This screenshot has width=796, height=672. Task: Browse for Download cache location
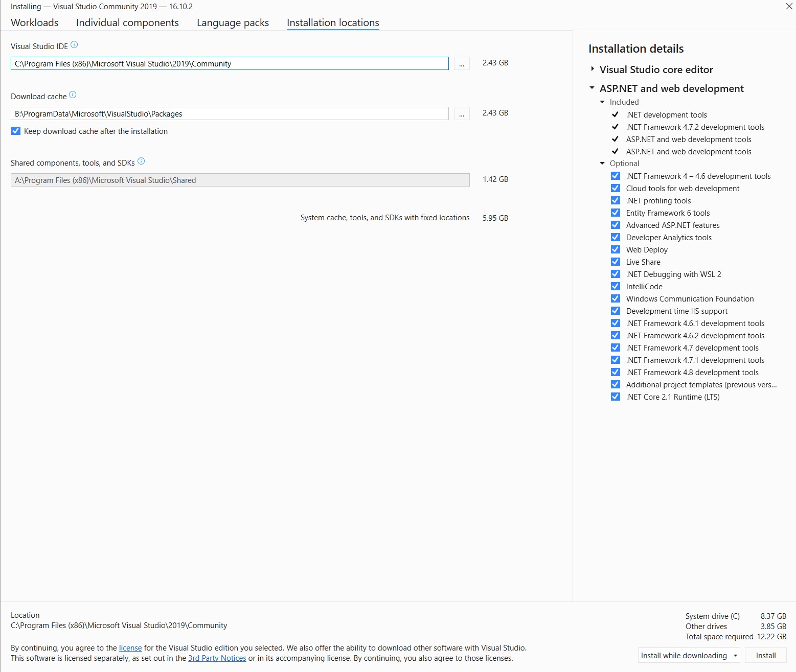tap(462, 113)
